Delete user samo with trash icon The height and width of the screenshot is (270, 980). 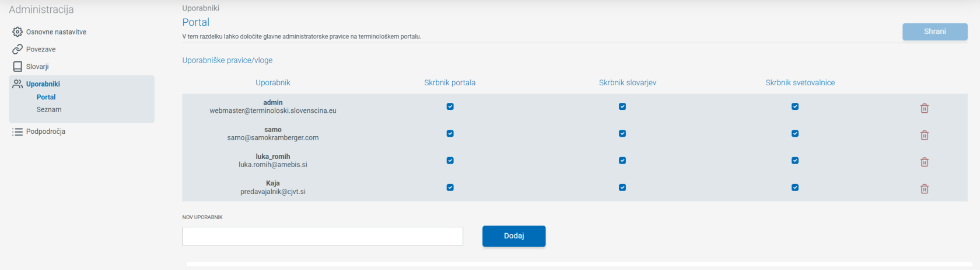925,135
